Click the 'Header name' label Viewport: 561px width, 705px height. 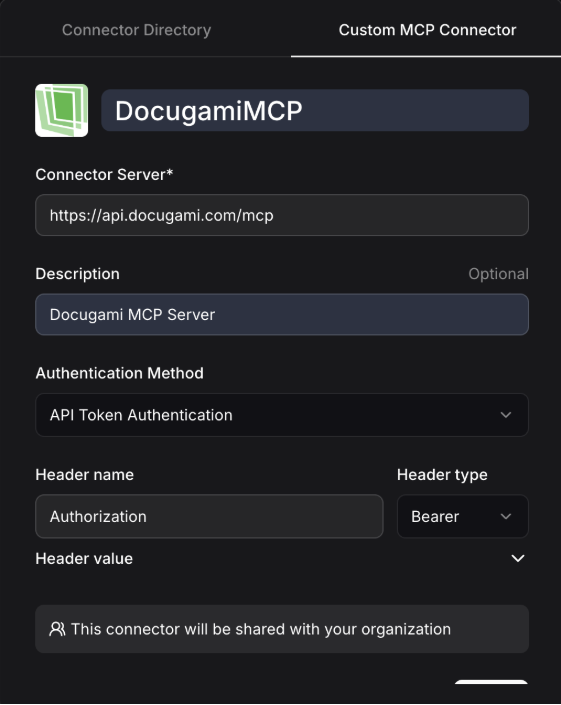[85, 475]
